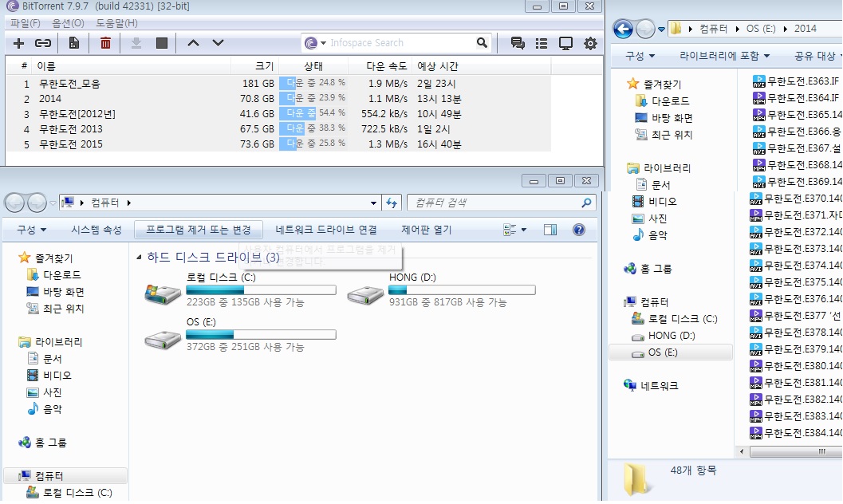
Task: Toggle BitTorrent detailed list view icon
Action: [x=542, y=44]
